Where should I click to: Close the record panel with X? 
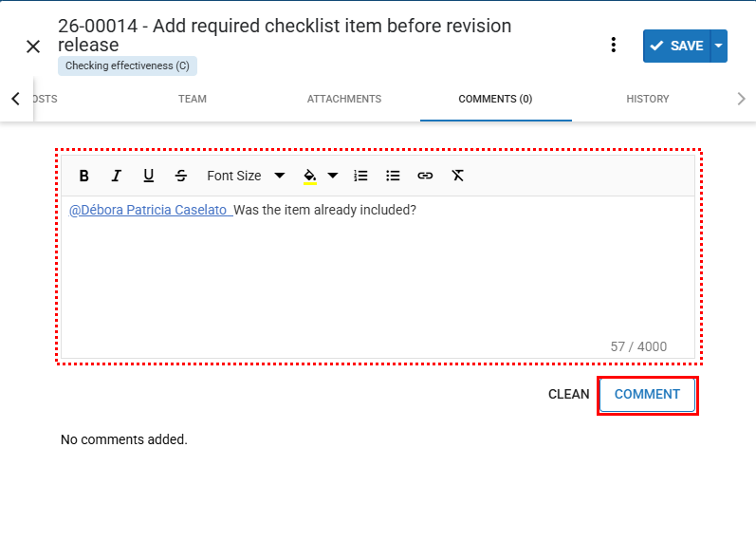[33, 47]
